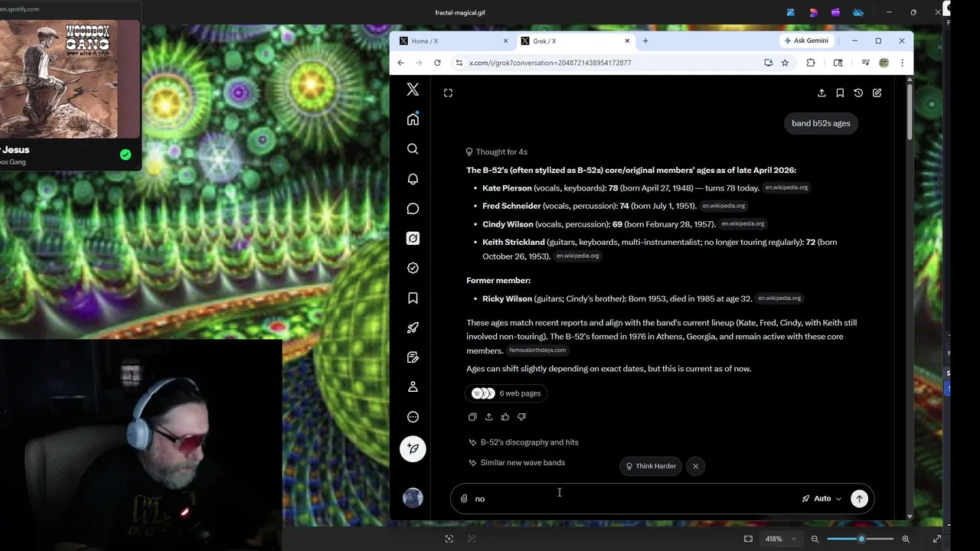Like the Grok response thumbs up

505,417
